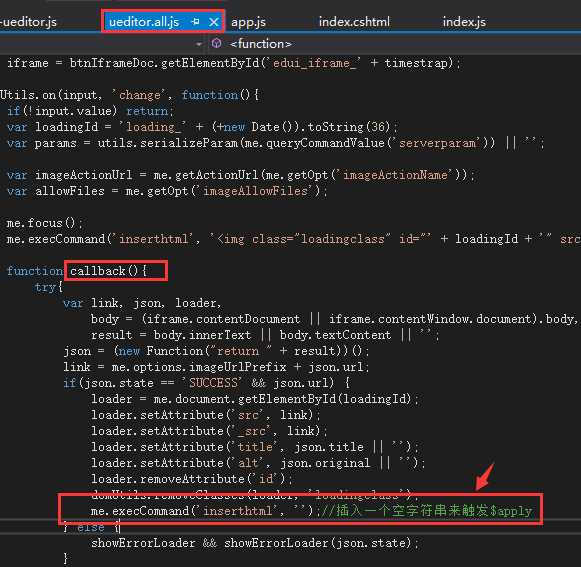Viewport: 581px width, 567px height.
Task: Click loader.setAttribute('title' line
Action: (255, 447)
